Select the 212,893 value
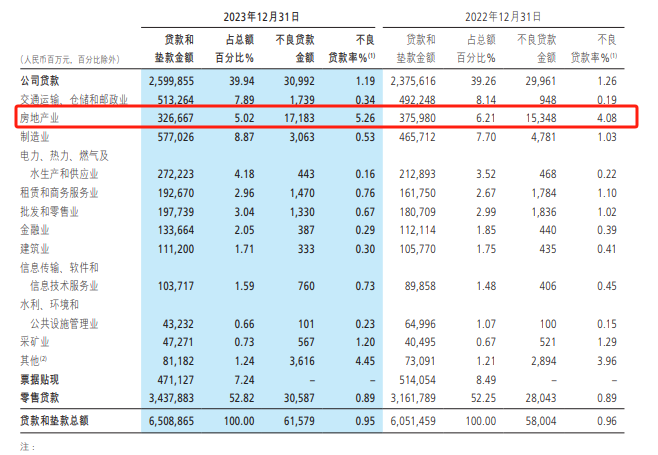This screenshot has width=658, height=455. (x=418, y=174)
